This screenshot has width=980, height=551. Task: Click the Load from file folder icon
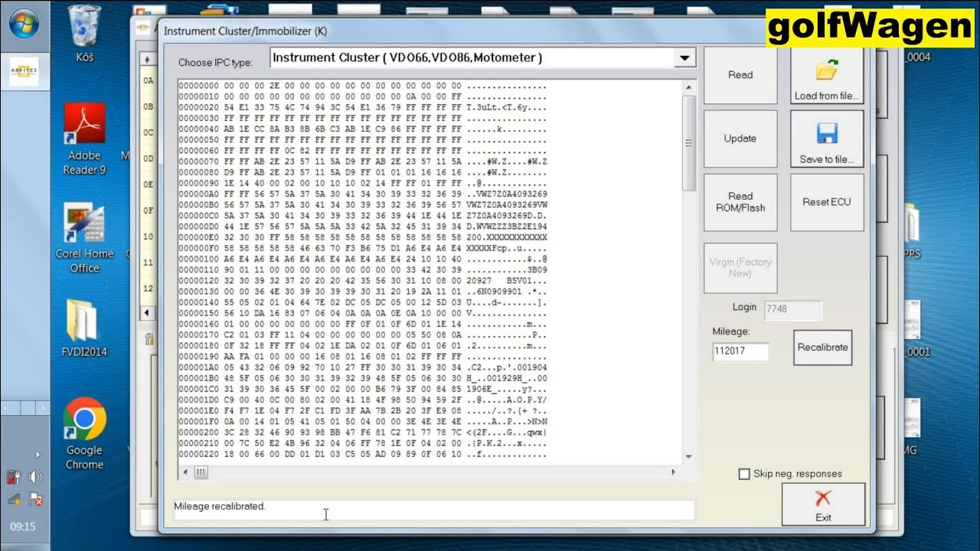coord(827,70)
